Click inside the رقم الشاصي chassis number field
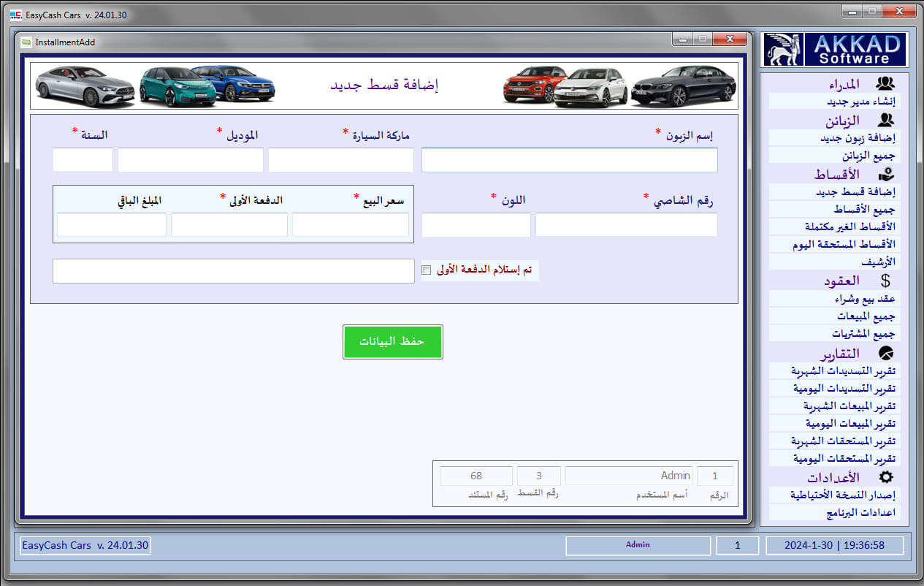Viewport: 924px width, 586px height. [x=626, y=224]
